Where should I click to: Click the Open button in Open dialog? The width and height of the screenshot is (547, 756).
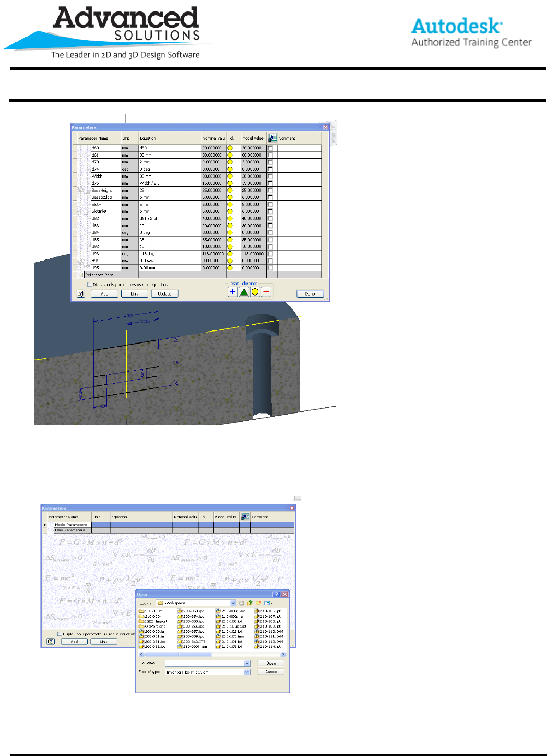coord(271,663)
